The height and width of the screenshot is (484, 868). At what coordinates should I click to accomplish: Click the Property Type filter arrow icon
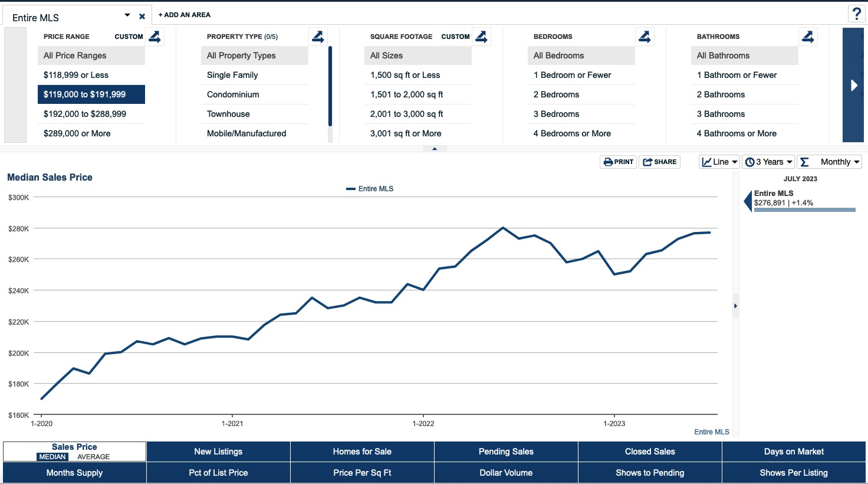click(318, 37)
